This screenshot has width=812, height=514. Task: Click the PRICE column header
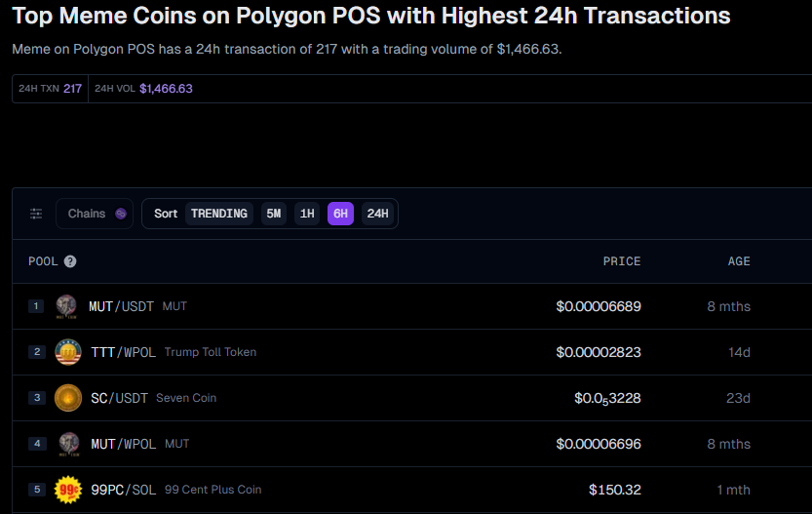click(x=622, y=261)
